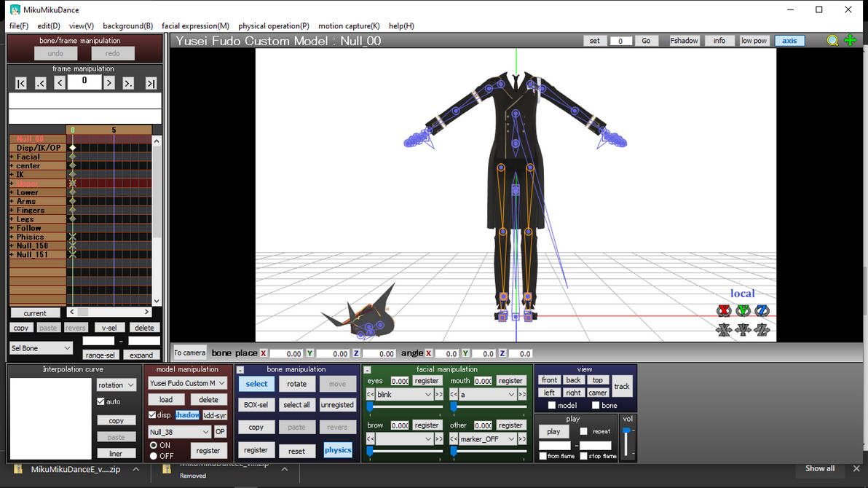Step back one frame arrow
This screenshot has height=488, width=868.
(x=60, y=83)
